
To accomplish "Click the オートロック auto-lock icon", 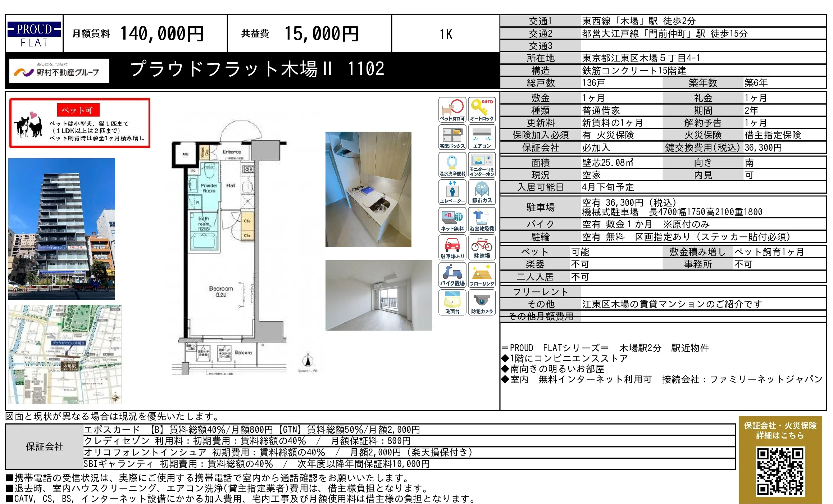I will (x=482, y=109).
